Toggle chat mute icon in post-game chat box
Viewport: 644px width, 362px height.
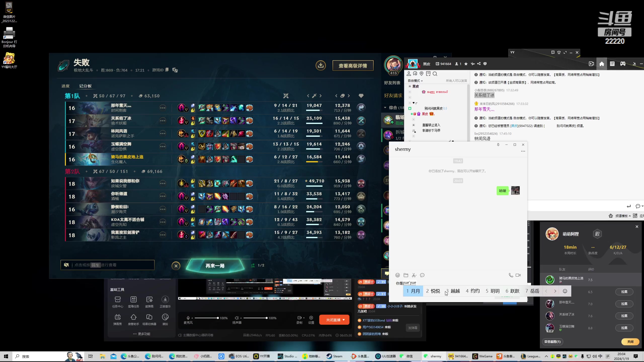coord(66,265)
